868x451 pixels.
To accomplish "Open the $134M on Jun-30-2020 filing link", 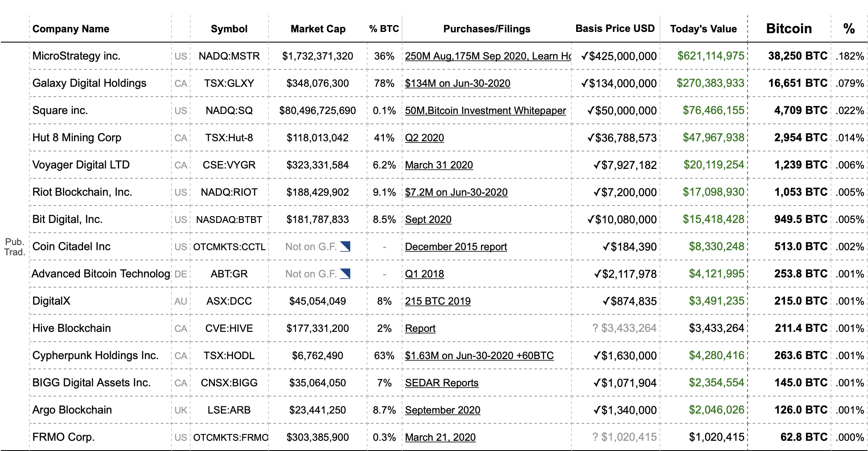I will [457, 83].
